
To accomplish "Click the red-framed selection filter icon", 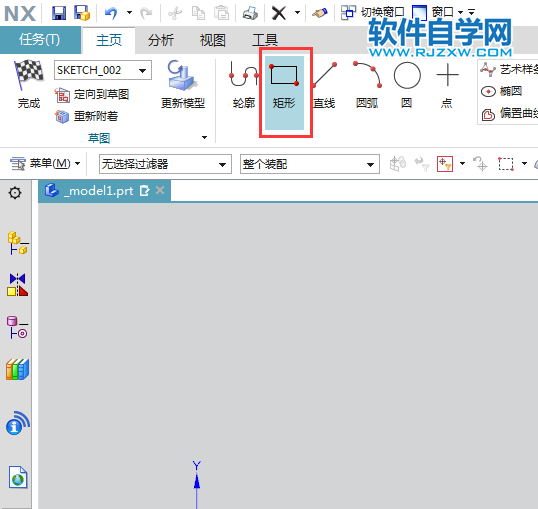I will 445,164.
